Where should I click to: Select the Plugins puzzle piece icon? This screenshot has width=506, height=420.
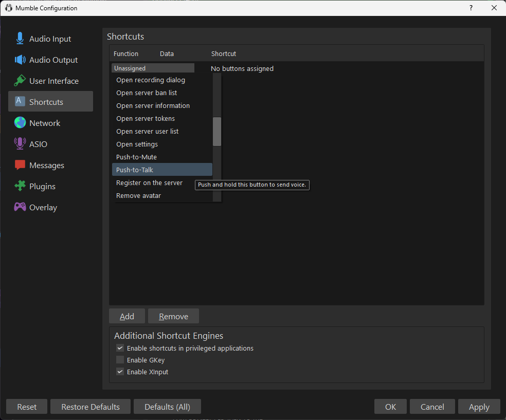[20, 186]
